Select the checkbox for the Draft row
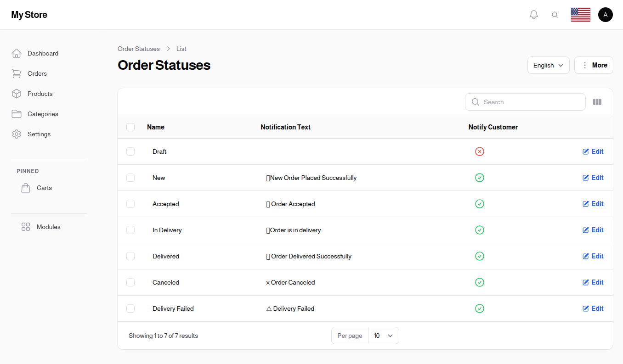 point(130,151)
